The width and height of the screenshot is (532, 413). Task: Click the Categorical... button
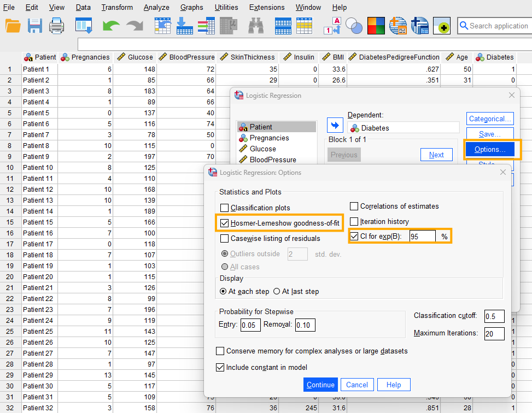coord(489,119)
